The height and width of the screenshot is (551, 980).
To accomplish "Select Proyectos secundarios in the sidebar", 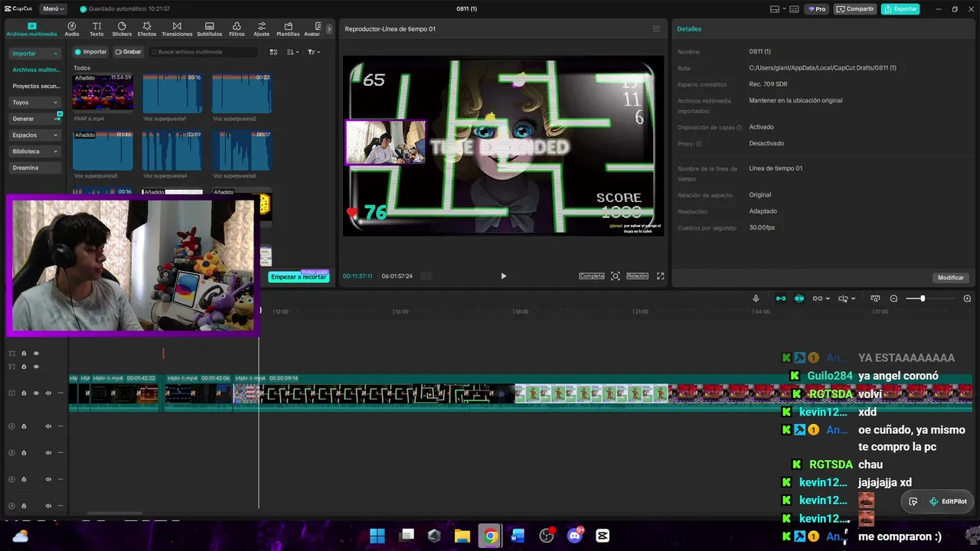I will click(x=36, y=86).
